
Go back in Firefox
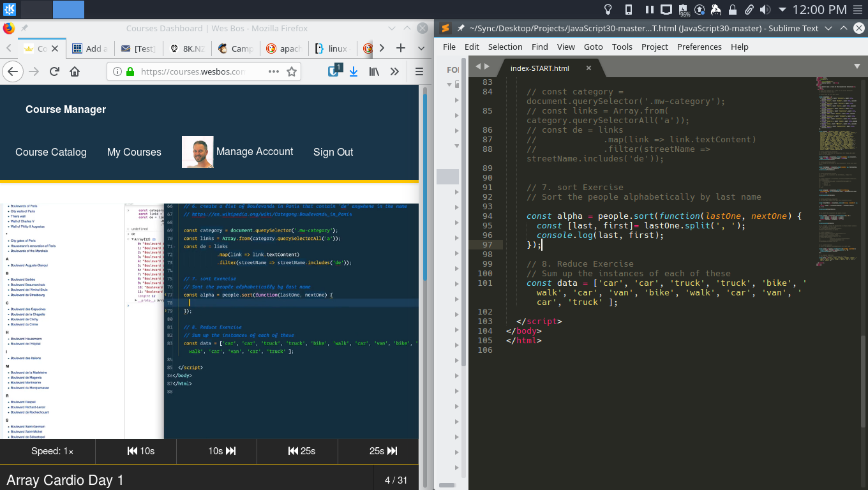(13, 71)
